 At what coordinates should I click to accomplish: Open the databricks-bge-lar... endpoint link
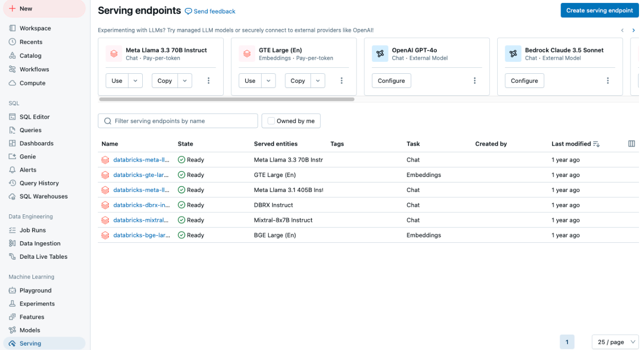(x=141, y=235)
